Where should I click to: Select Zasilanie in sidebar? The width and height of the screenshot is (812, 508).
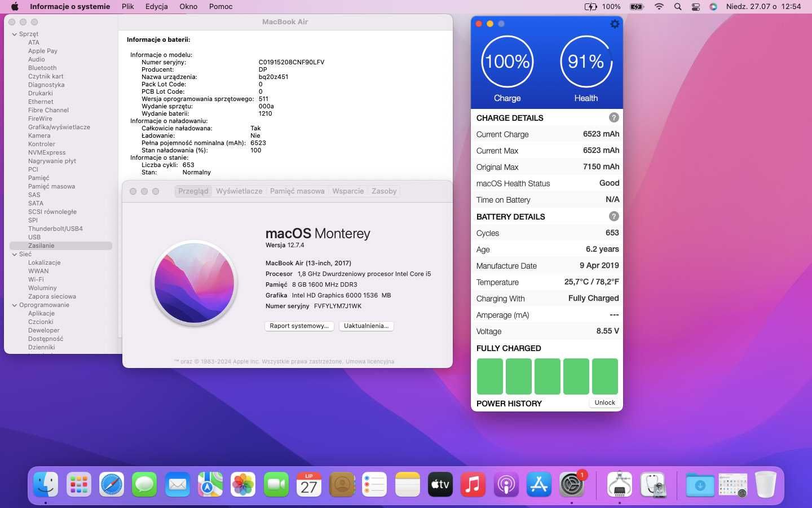click(x=61, y=246)
